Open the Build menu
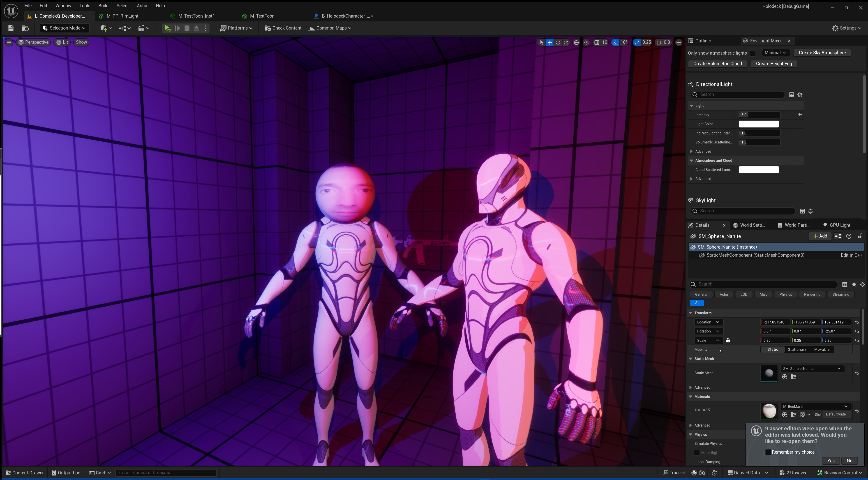The width and height of the screenshot is (868, 480). click(103, 6)
